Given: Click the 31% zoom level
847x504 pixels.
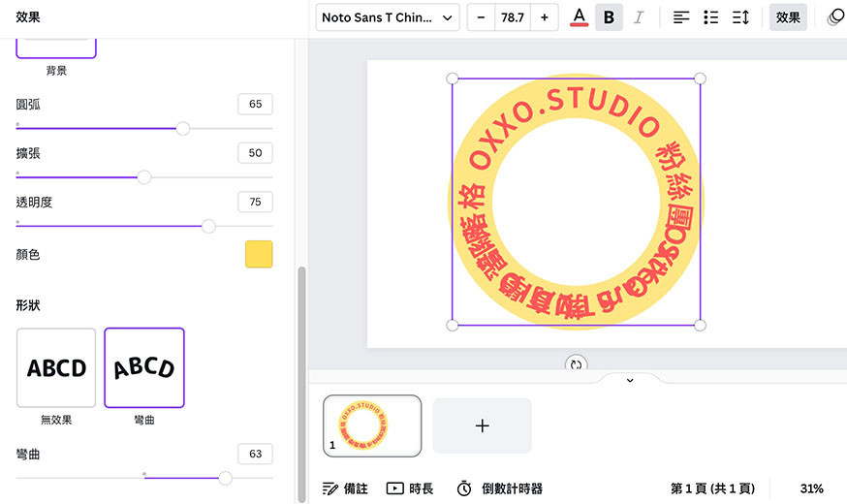Looking at the screenshot, I should coord(811,488).
